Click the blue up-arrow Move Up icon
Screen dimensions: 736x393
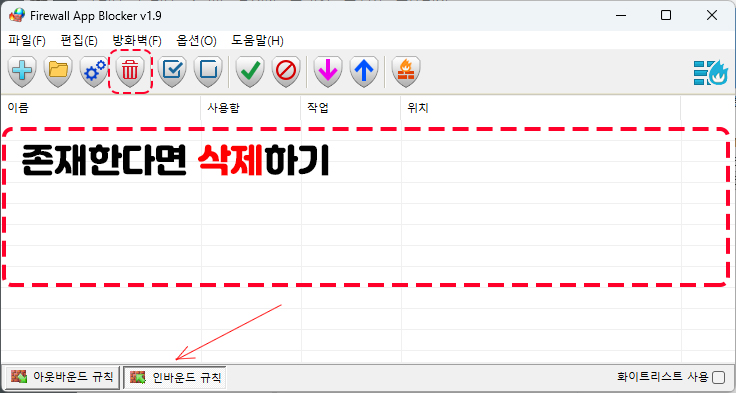364,71
